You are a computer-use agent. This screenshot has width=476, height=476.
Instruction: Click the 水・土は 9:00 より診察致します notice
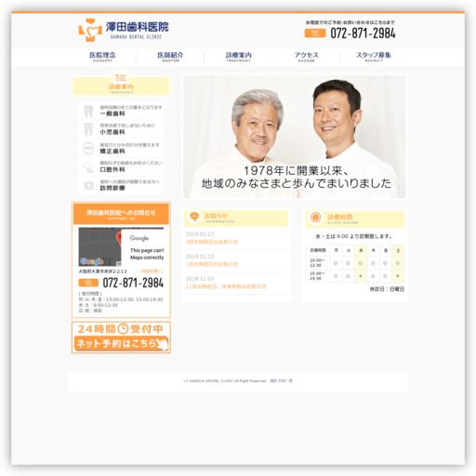[354, 236]
